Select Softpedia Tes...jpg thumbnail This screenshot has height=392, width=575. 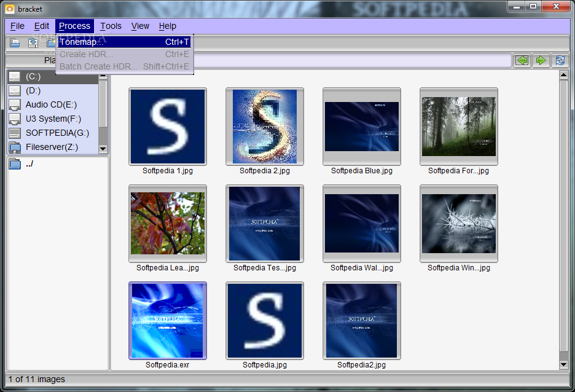click(x=265, y=224)
